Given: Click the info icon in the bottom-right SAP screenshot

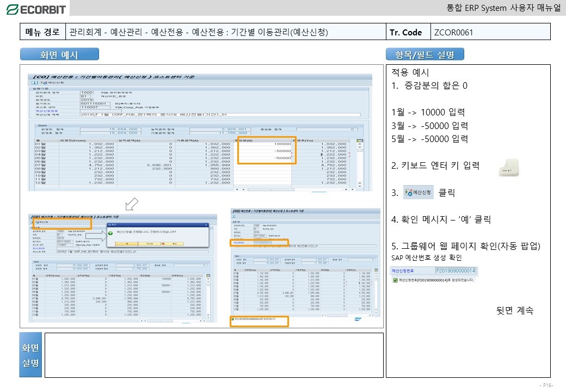Looking at the screenshot, I should pos(234,216).
